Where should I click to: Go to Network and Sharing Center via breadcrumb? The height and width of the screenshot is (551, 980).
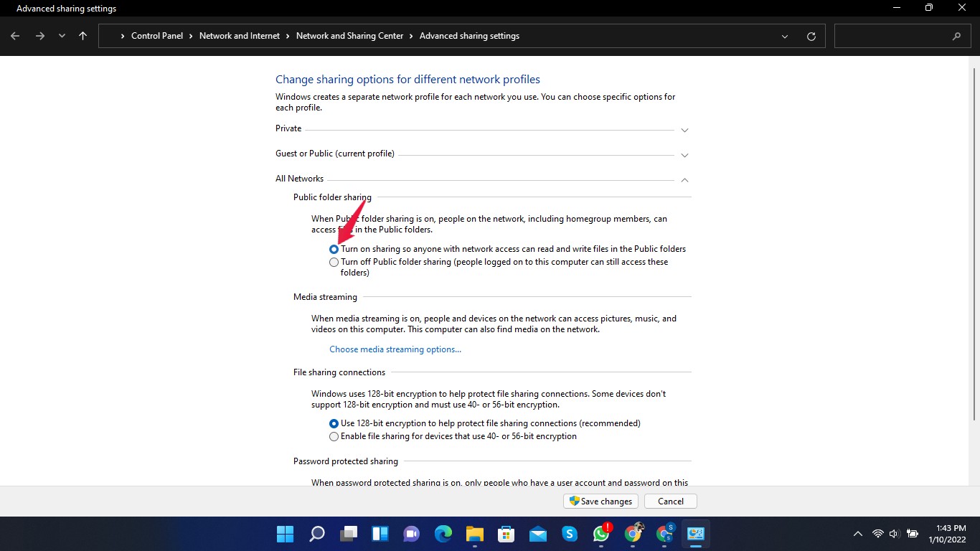tap(349, 35)
